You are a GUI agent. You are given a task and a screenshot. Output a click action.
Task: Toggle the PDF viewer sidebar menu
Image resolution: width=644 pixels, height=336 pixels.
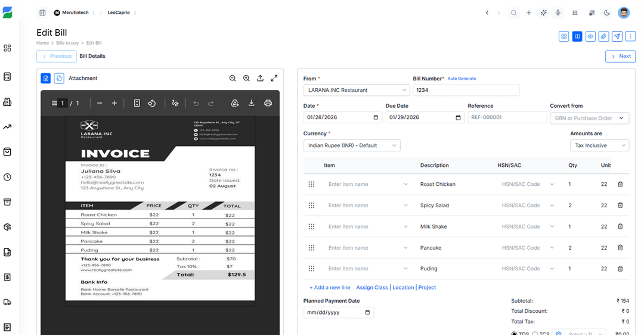(x=54, y=103)
